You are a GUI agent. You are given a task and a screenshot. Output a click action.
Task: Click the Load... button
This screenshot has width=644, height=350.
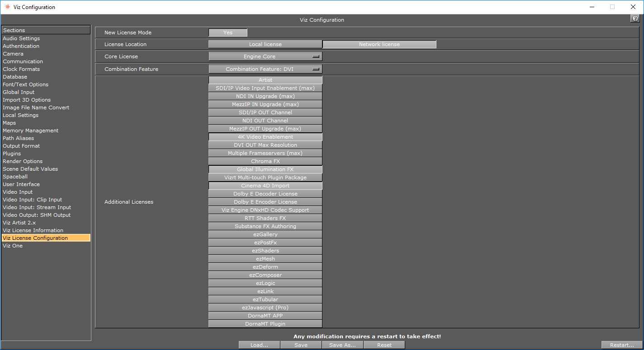coord(259,345)
